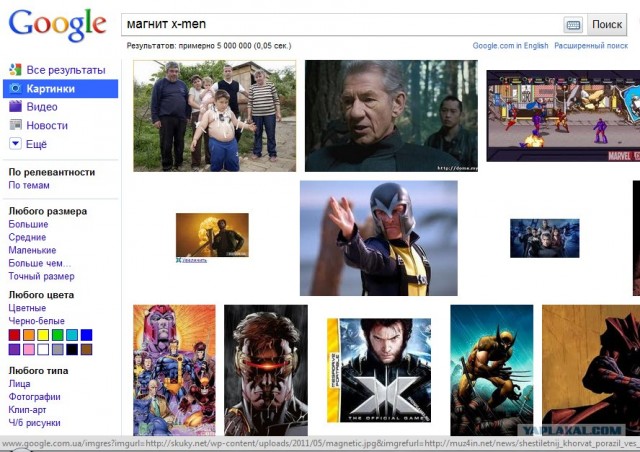Viewport: 640px width, 452px height.
Task: Open the yellow-suit Wolverine claws artwork
Action: tap(491, 370)
